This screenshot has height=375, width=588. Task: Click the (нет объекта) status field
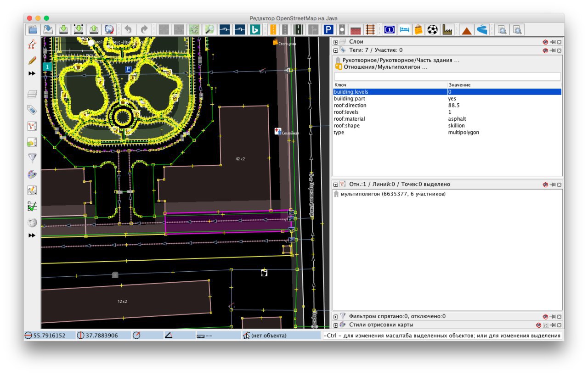pyautogui.click(x=281, y=336)
